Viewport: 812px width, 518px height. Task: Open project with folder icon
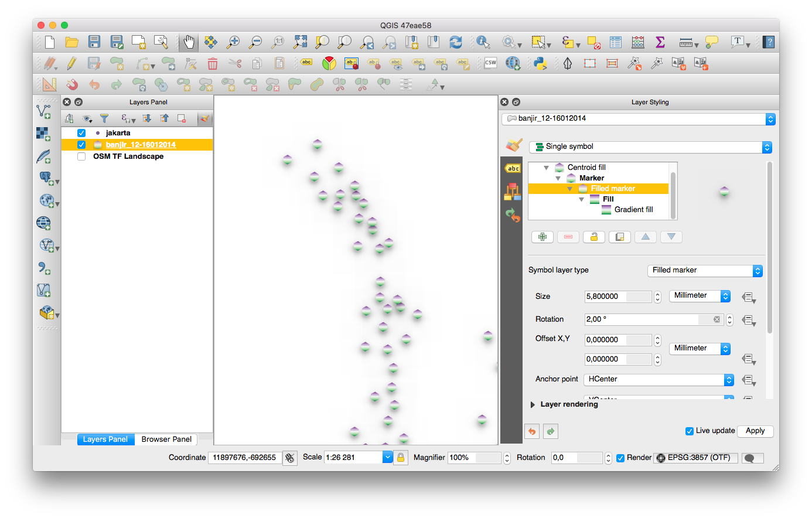point(72,42)
